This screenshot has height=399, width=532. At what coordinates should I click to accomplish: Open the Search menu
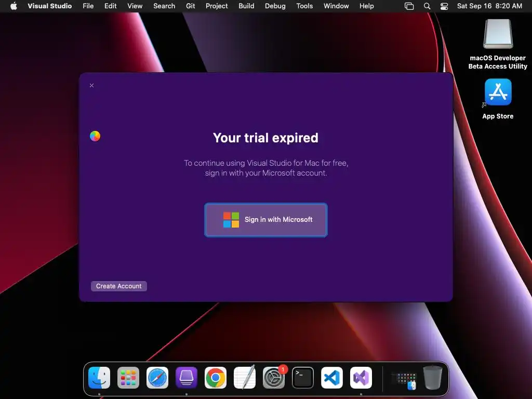tap(164, 6)
